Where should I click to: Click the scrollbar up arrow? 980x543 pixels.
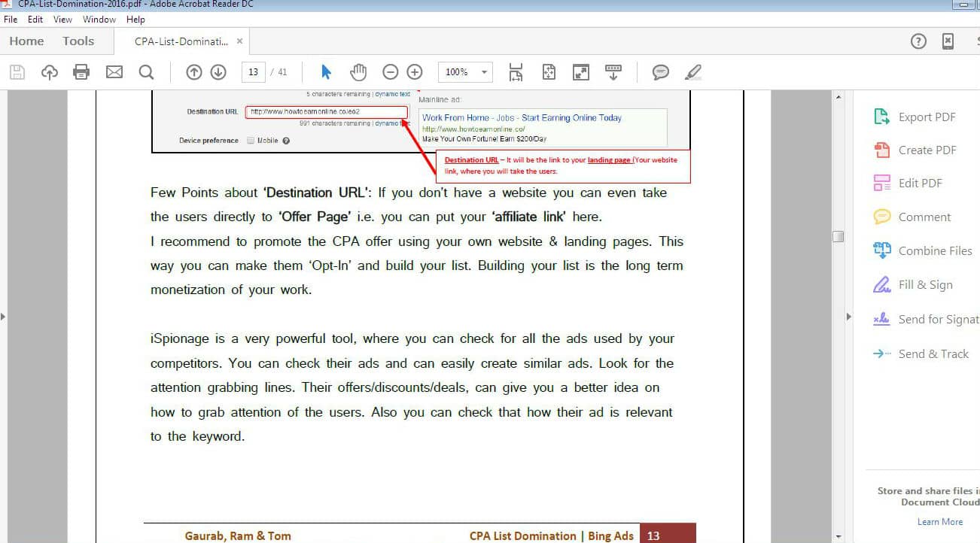838,98
